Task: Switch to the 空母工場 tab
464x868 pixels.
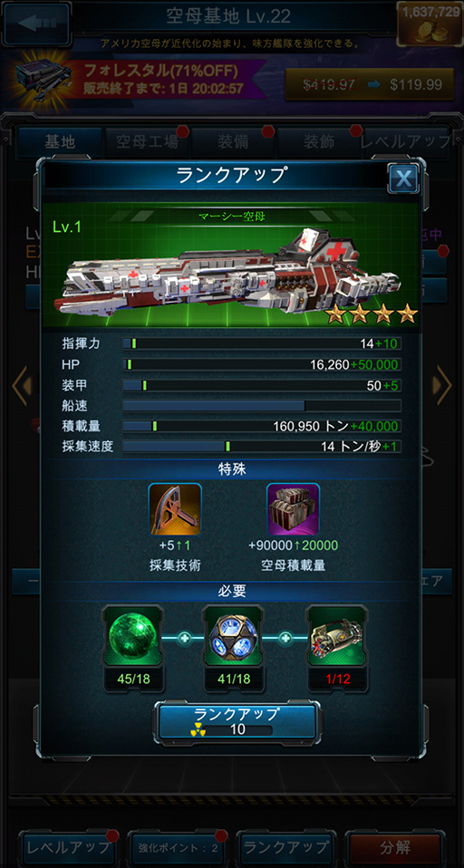Action: [x=148, y=143]
